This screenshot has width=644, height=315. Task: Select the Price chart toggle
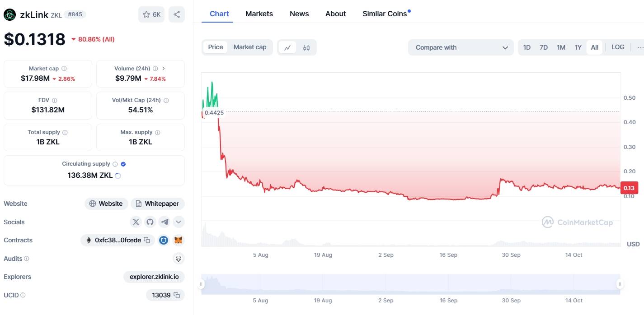point(216,47)
